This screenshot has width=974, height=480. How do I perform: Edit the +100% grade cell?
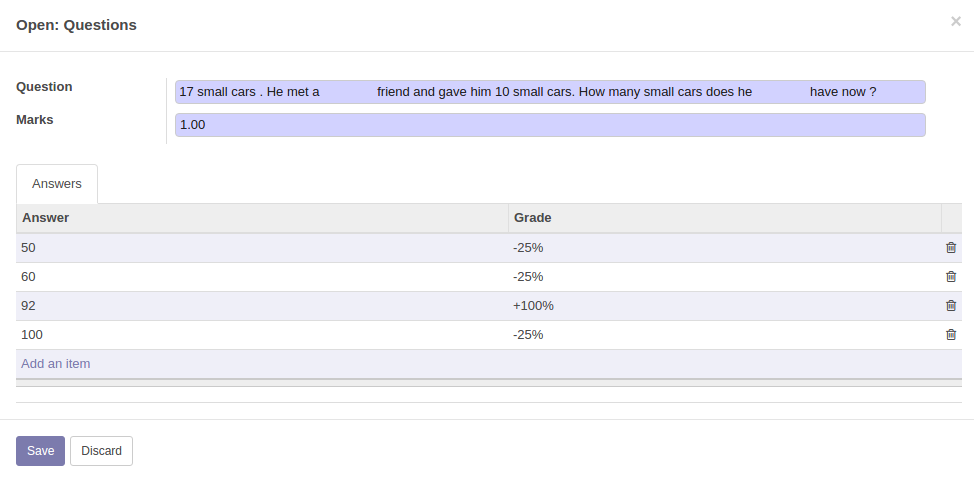[533, 306]
